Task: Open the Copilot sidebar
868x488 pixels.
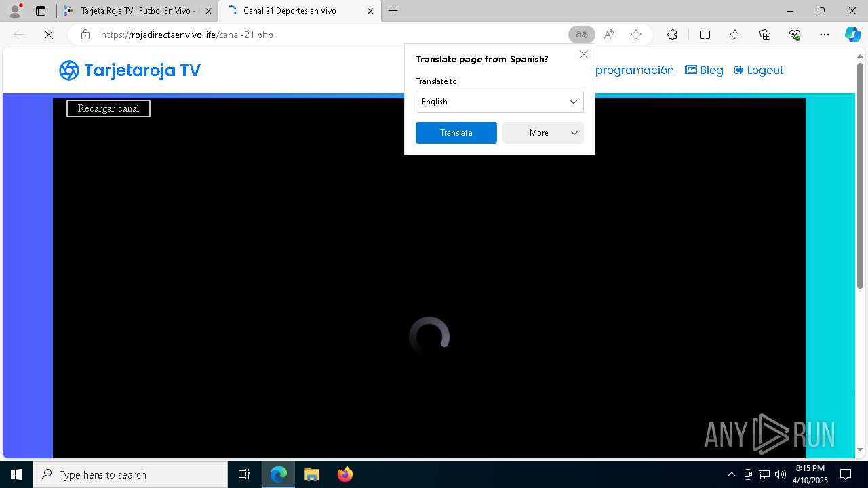Action: [852, 35]
